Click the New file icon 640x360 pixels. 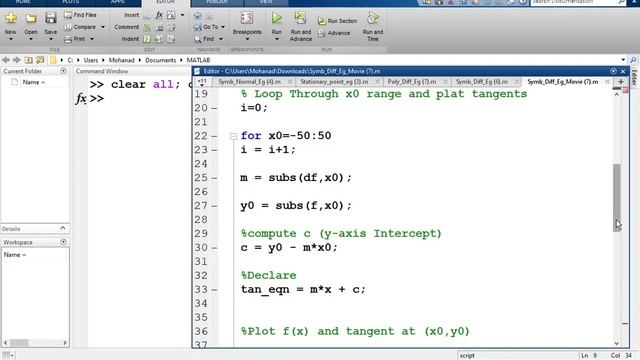(x=11, y=18)
